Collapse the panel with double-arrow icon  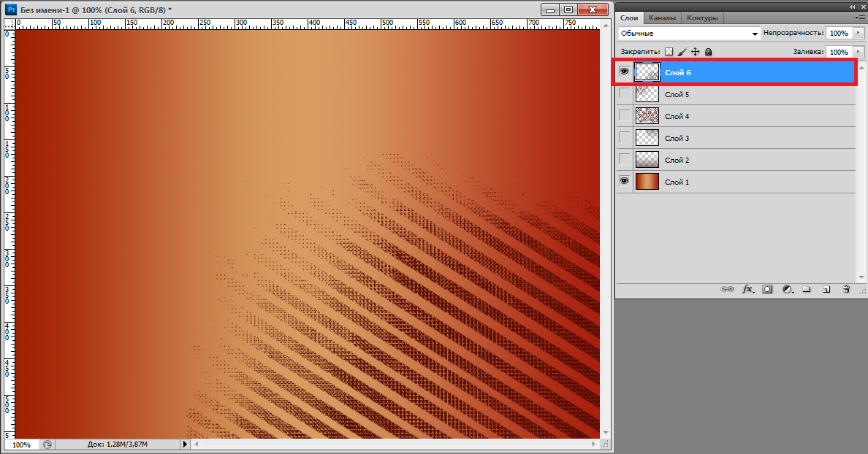pos(853,7)
